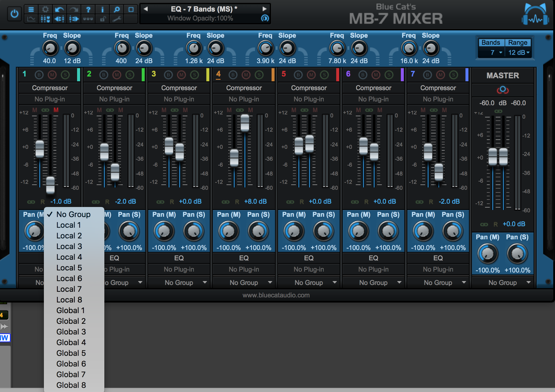Click the wrench settings icon
Image resolution: width=555 pixels, height=392 pixels.
click(117, 19)
